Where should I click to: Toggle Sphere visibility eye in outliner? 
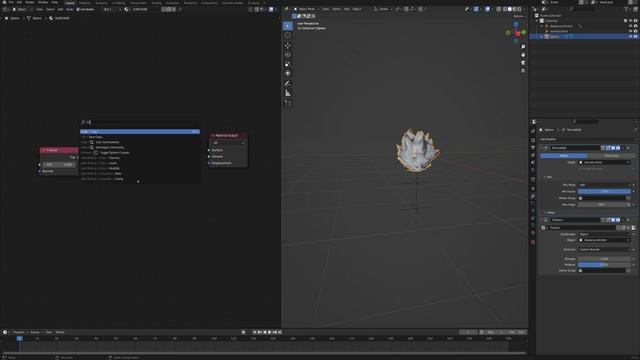click(x=631, y=36)
